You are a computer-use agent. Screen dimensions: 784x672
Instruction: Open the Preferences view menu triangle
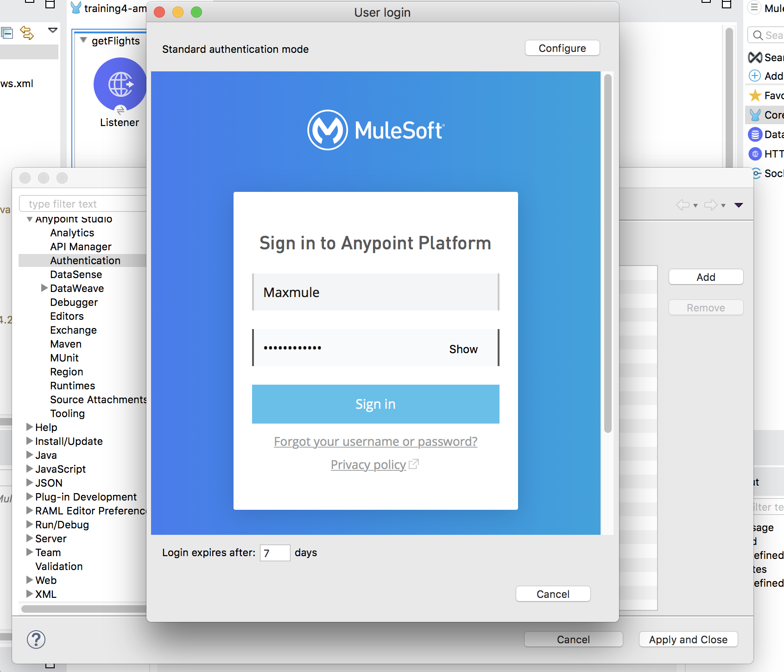pyautogui.click(x=739, y=205)
